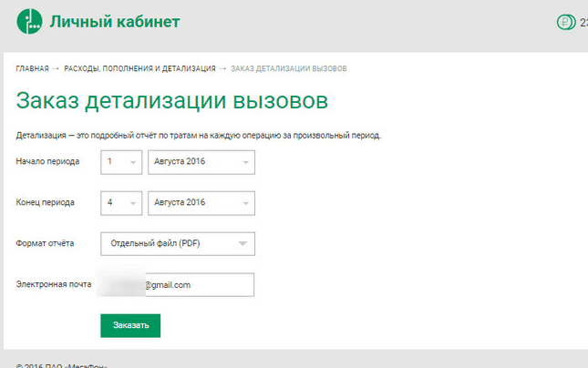
Task: Click the "Электронная почта" label
Action: (54, 284)
